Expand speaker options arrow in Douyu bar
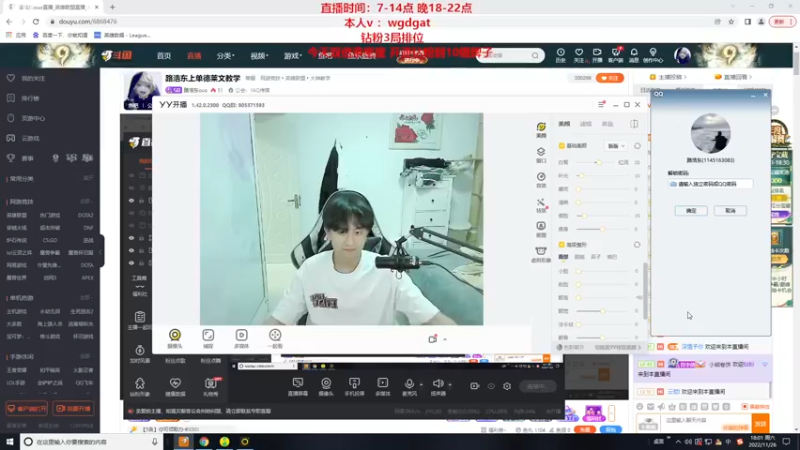Screen dimensions: 800x450 tap(449, 384)
